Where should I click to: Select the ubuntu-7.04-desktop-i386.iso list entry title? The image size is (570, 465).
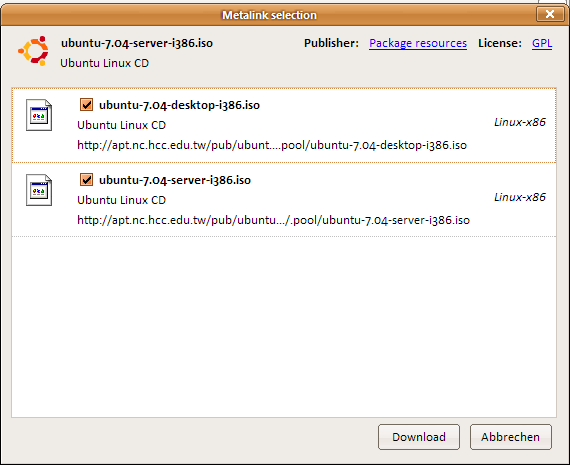pyautogui.click(x=179, y=105)
